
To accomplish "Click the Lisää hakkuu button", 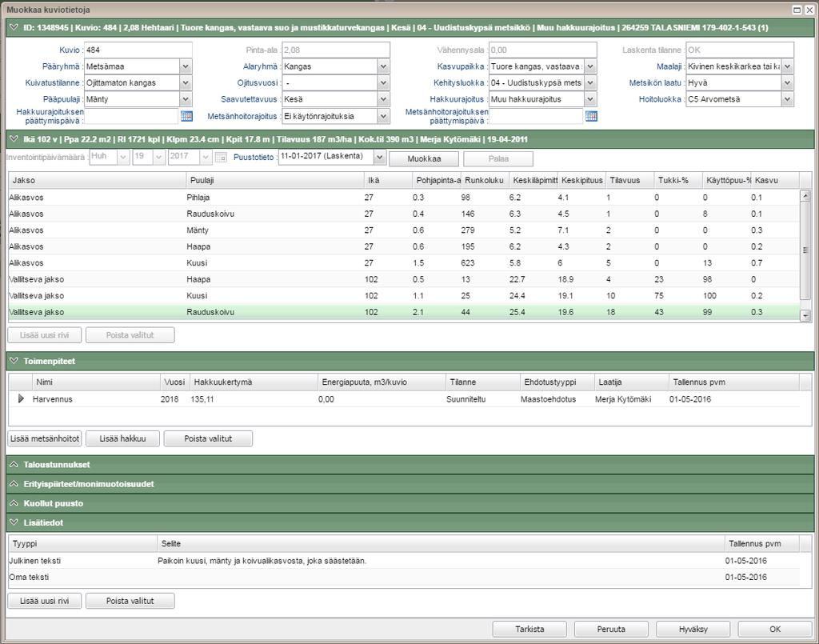I will [x=122, y=438].
